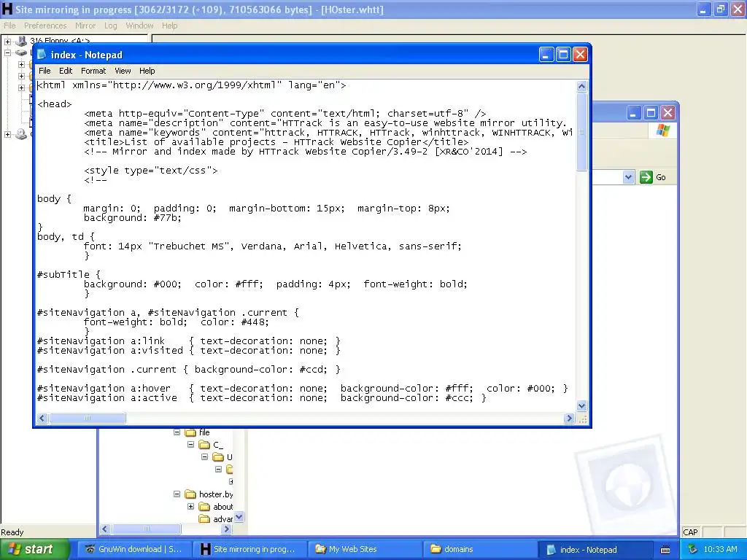Click 'index - Notepad' taskbar button
Viewport: 747px width, 560px height.
595,550
